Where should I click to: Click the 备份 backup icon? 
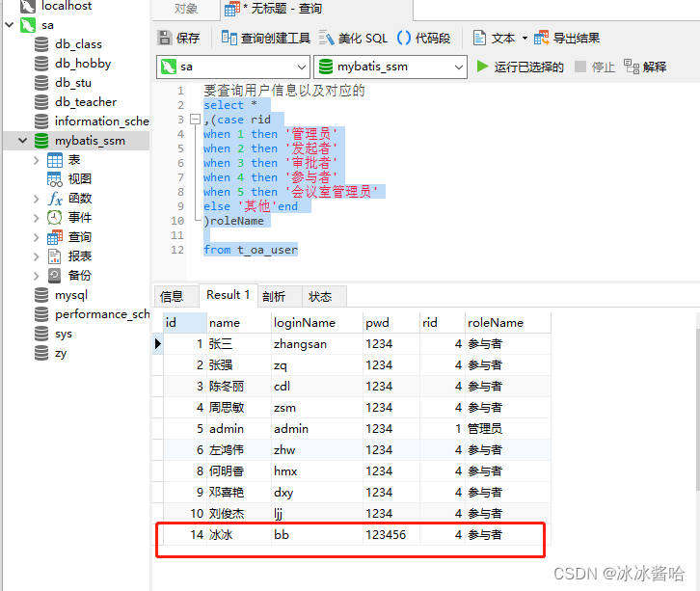click(54, 276)
